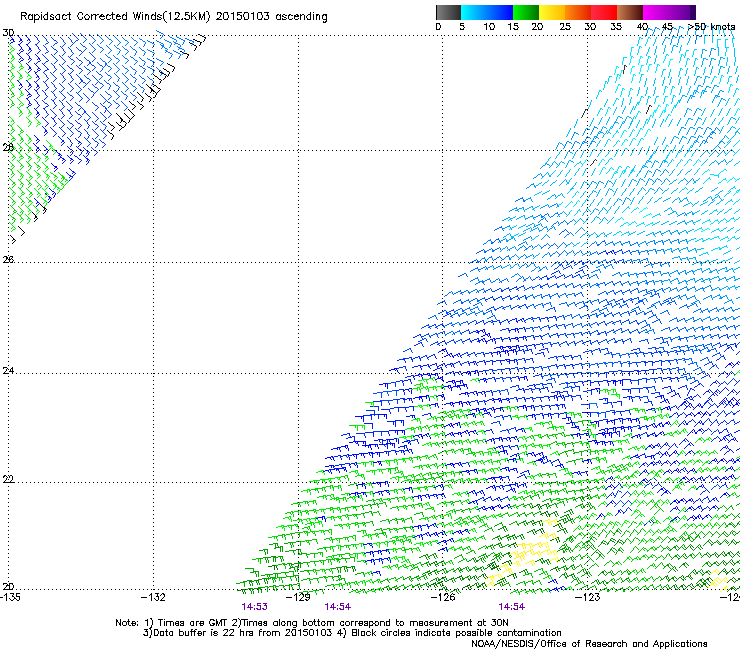Click the legend number 25
The image size is (740, 650).
565,27
